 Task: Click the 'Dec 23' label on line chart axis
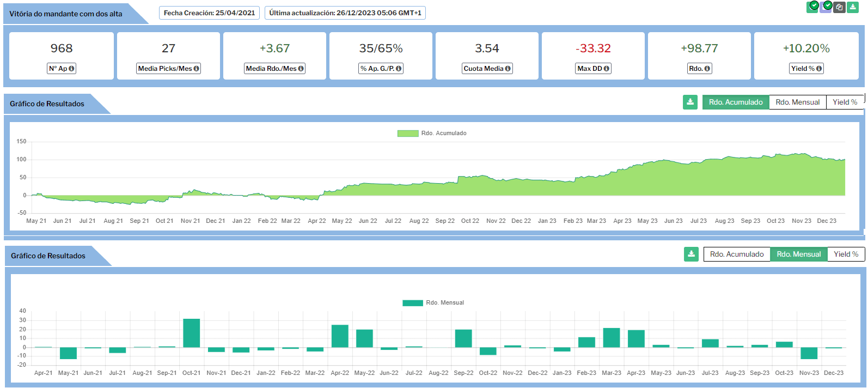(x=827, y=221)
